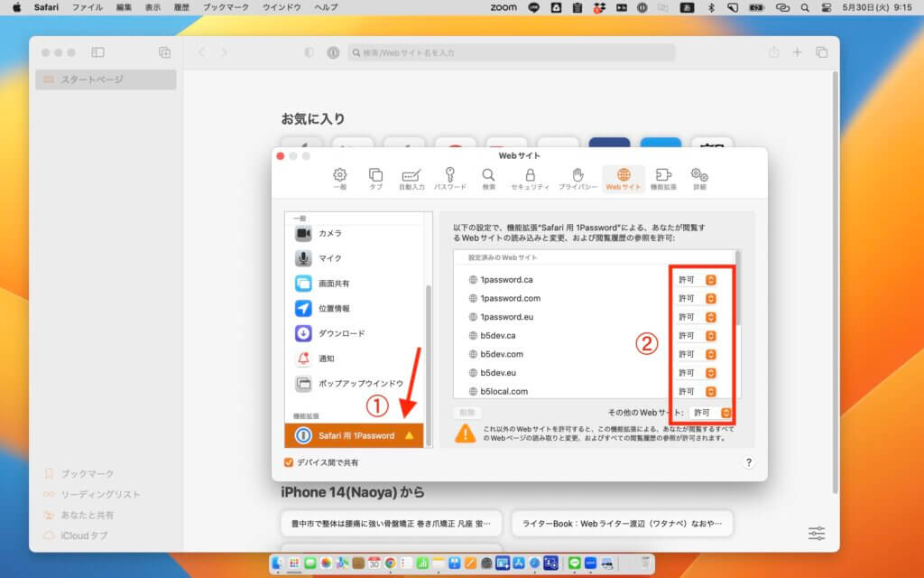924x578 pixels.
Task: Open the ライターBook link card
Action: pos(623,523)
